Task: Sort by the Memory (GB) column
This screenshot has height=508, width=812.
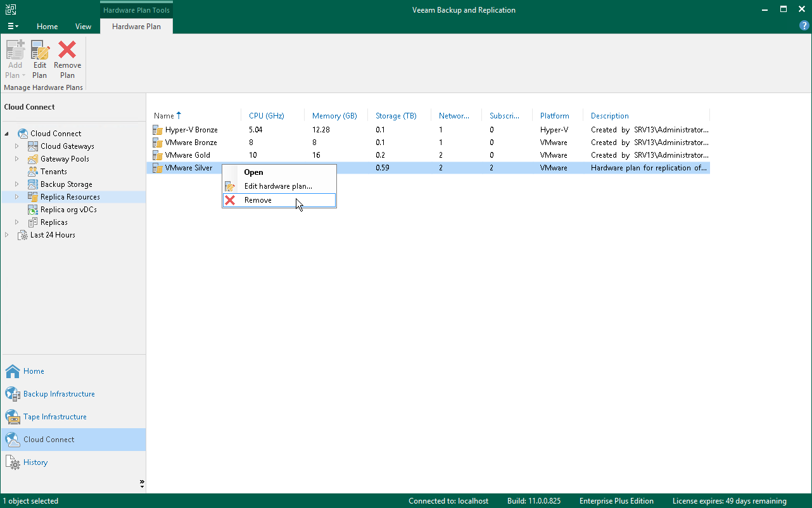Action: 336,116
